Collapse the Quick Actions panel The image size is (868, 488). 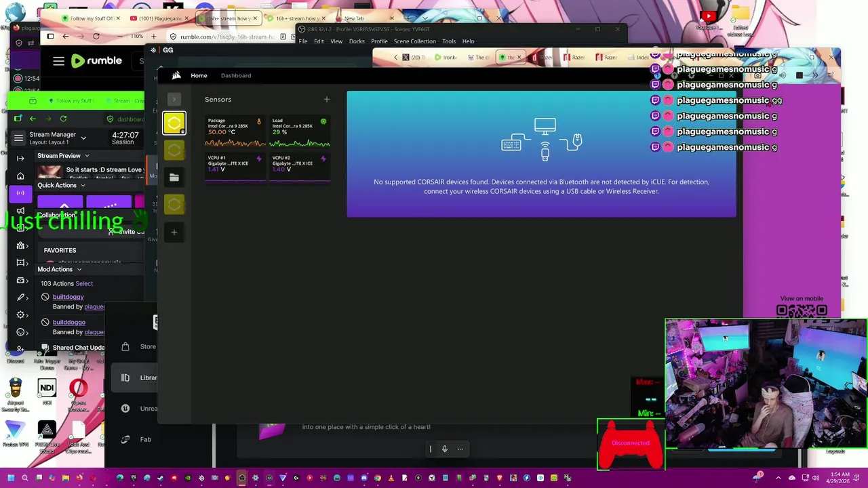point(83,186)
